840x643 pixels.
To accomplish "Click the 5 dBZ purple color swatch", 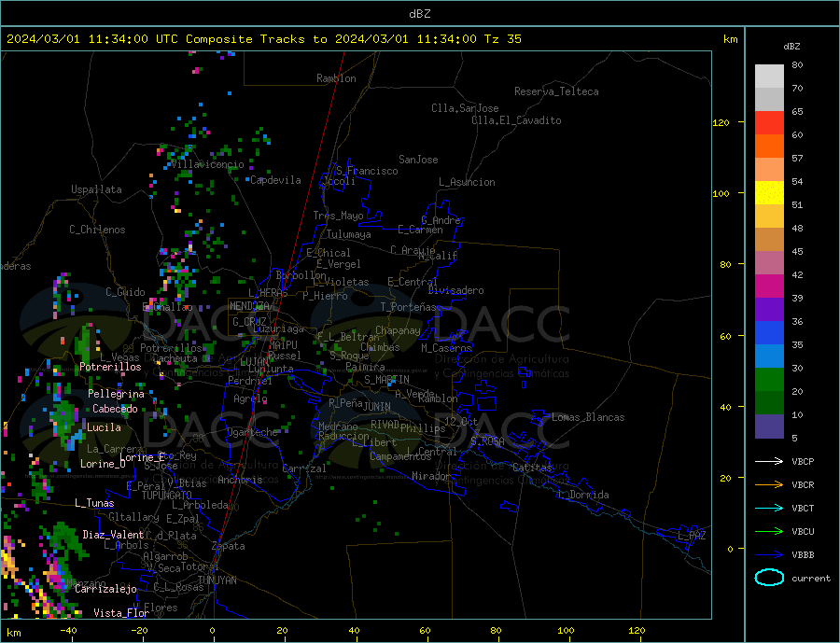I will [x=769, y=426].
